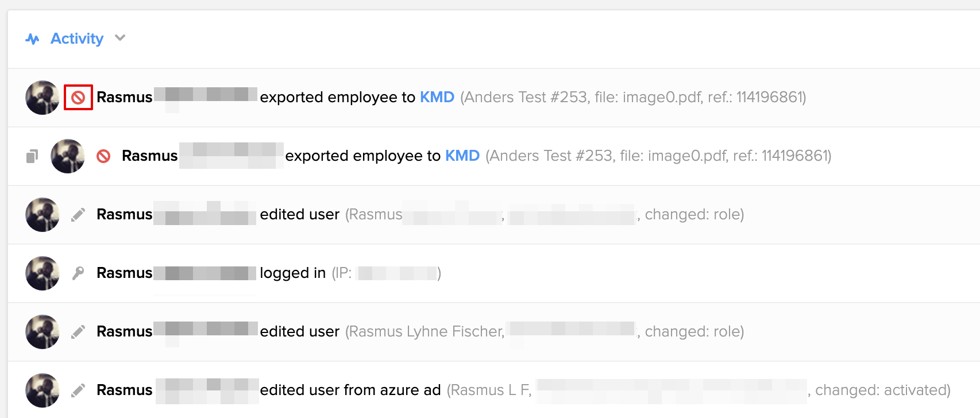
Task: Click user avatar on the first export row
Action: [43, 98]
